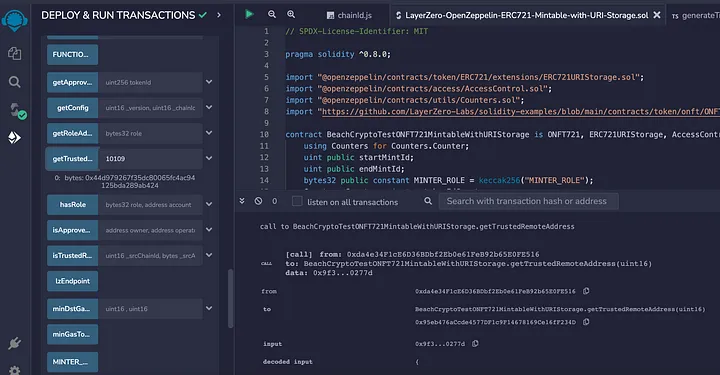
Task: Open the Solidity Compiler sidebar icon
Action: click(17, 110)
